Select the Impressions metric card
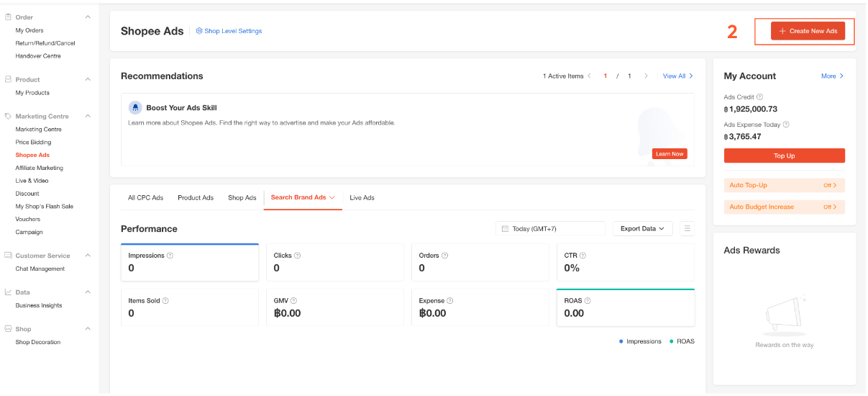The height and width of the screenshot is (396, 868). [x=190, y=262]
